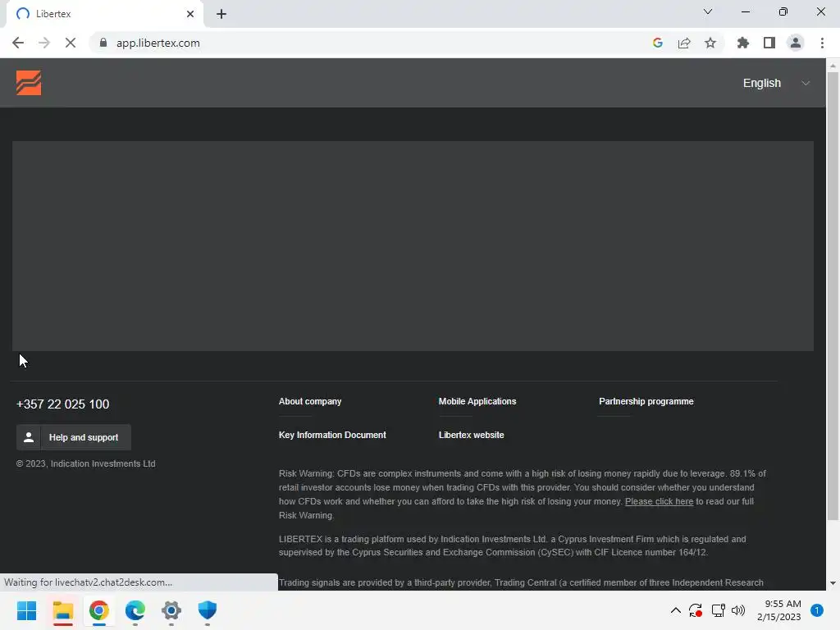Open the Extensions puzzle icon

(x=743, y=43)
